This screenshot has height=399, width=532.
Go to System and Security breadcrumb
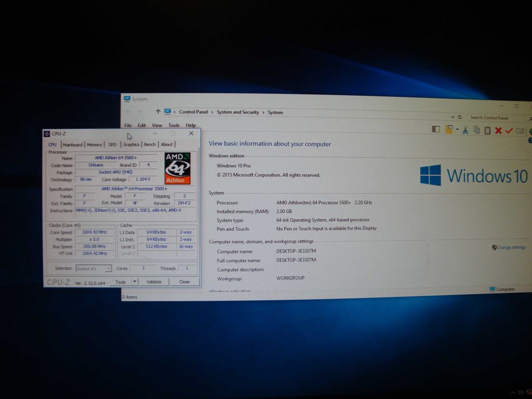[x=238, y=112]
